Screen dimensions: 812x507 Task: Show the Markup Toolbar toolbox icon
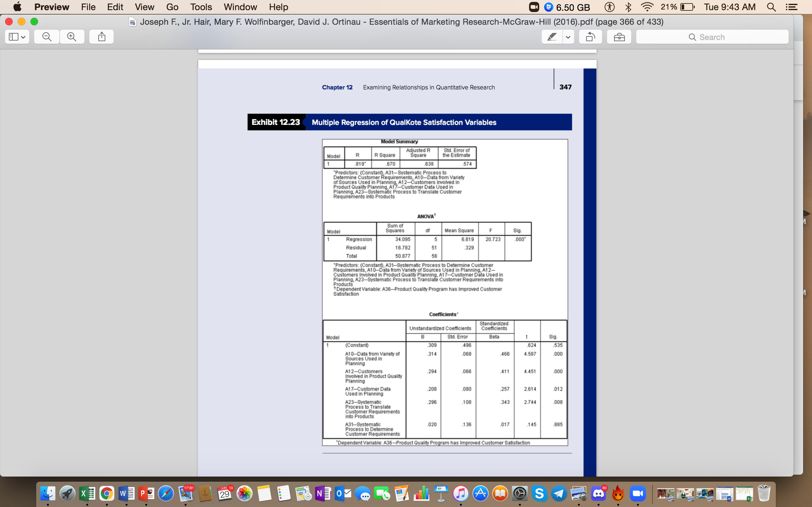pyautogui.click(x=619, y=37)
